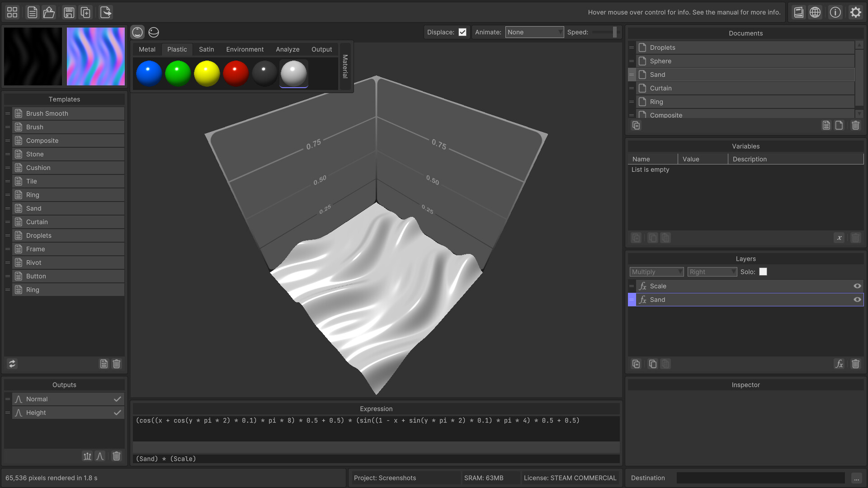Viewport: 868px width, 488px height.
Task: Click the settings gear in the top right
Action: pos(855,12)
